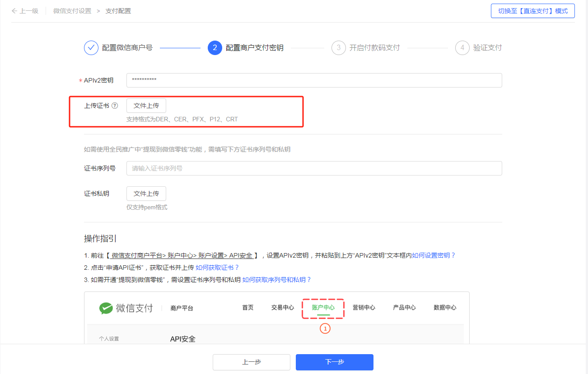Click 证书私钥 field label
588x374 pixels.
pyautogui.click(x=97, y=194)
